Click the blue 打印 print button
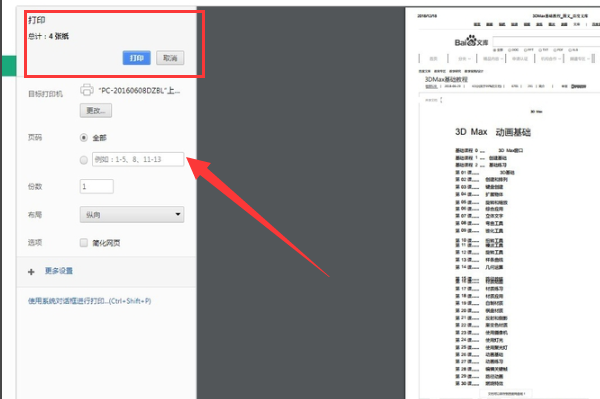This screenshot has height=399, width=600. [x=136, y=58]
